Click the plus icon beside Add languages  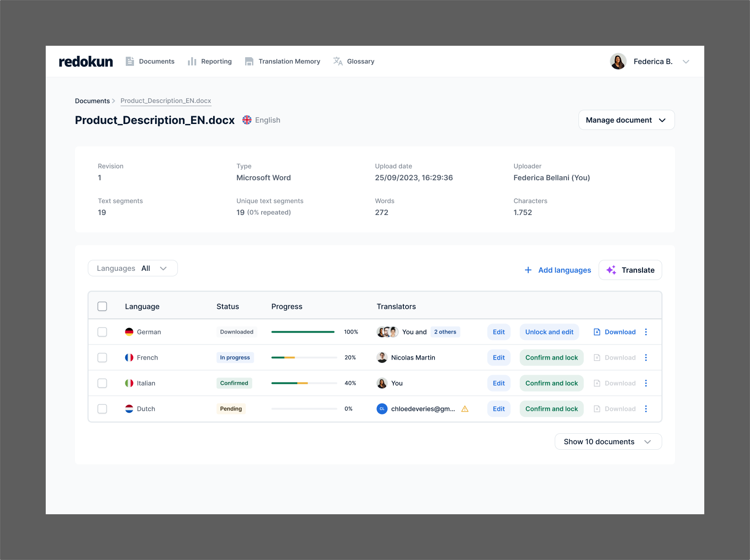pos(528,270)
